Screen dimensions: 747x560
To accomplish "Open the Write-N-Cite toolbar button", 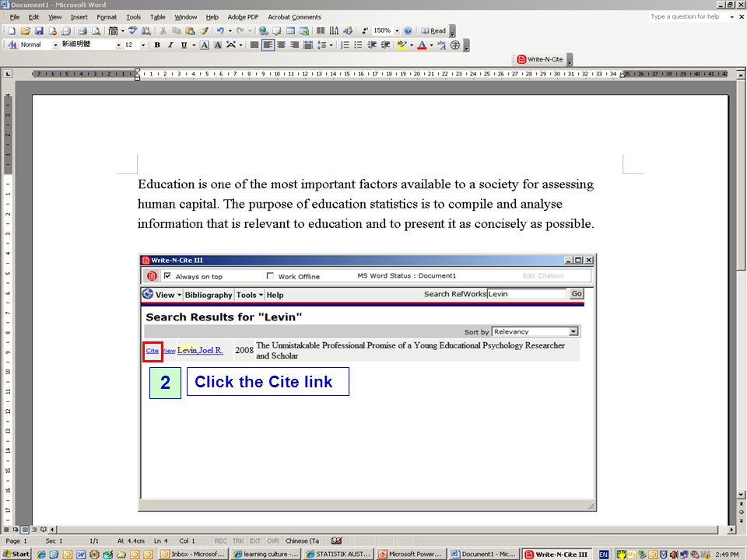I will pyautogui.click(x=540, y=60).
